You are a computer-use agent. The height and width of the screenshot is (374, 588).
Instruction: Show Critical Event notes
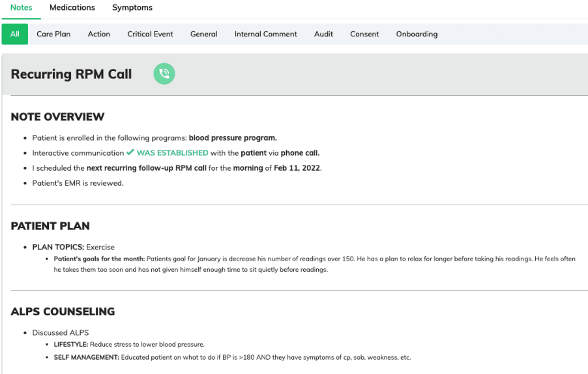click(x=151, y=34)
